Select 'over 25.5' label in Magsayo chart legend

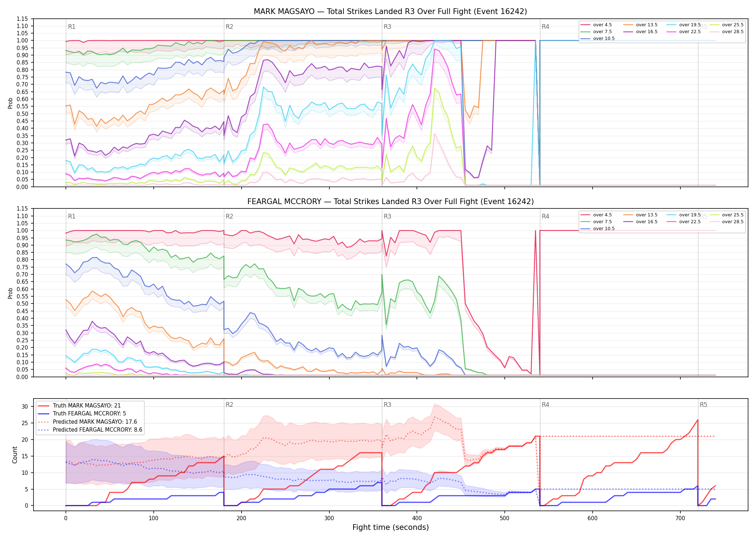(733, 25)
